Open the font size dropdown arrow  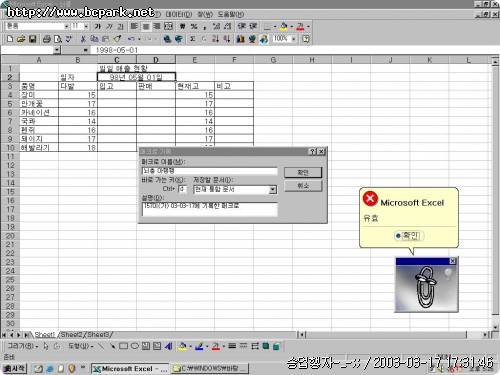pos(86,26)
